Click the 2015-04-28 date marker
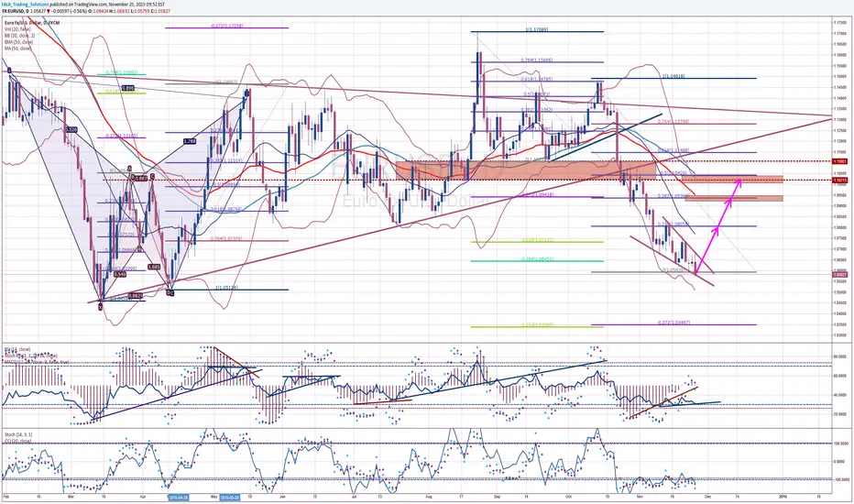Screen dimensions: 854x504 [x=179, y=497]
